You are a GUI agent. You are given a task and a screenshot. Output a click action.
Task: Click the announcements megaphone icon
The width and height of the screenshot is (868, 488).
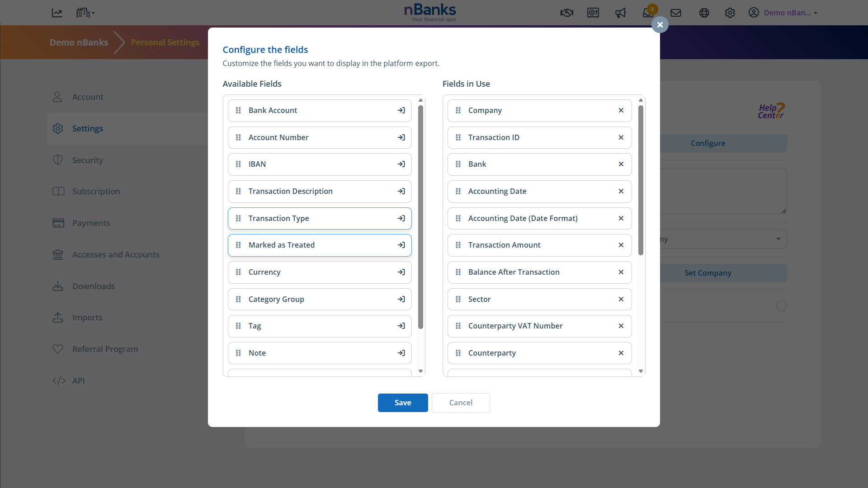coord(620,13)
